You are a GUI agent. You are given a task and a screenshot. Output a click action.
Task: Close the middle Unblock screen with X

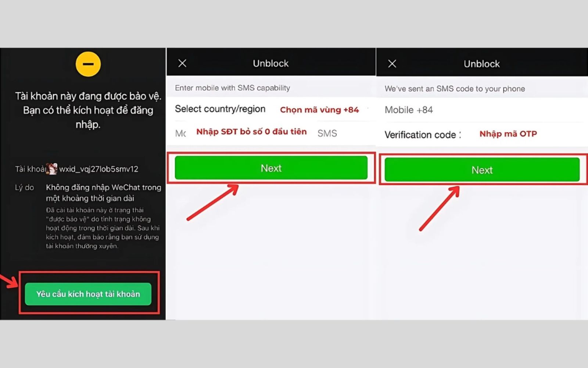(x=182, y=63)
